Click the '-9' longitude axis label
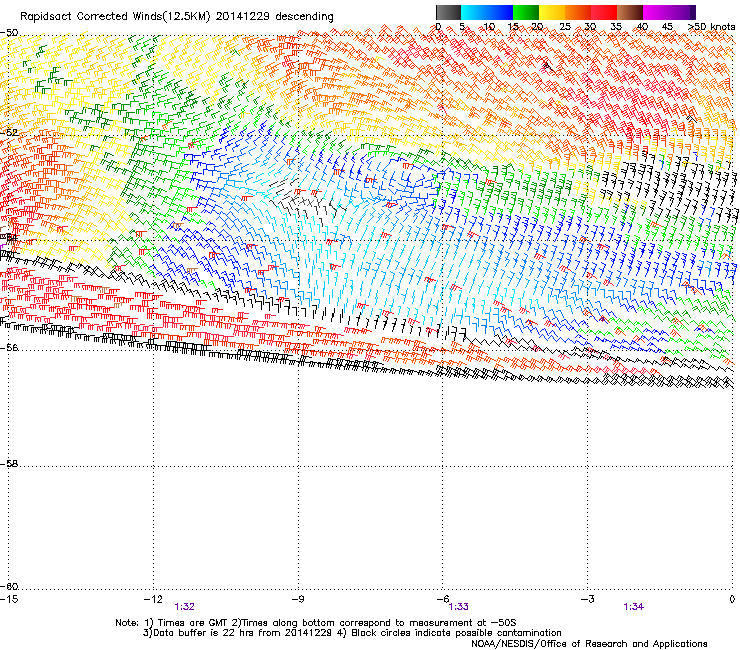 (297, 599)
